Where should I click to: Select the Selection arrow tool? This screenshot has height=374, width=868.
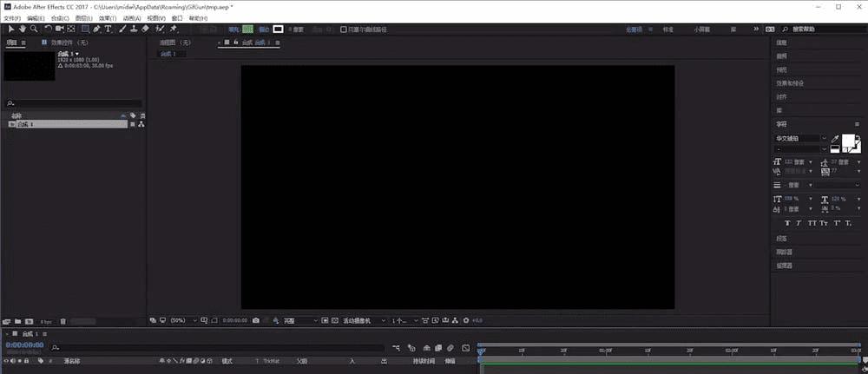tap(11, 29)
